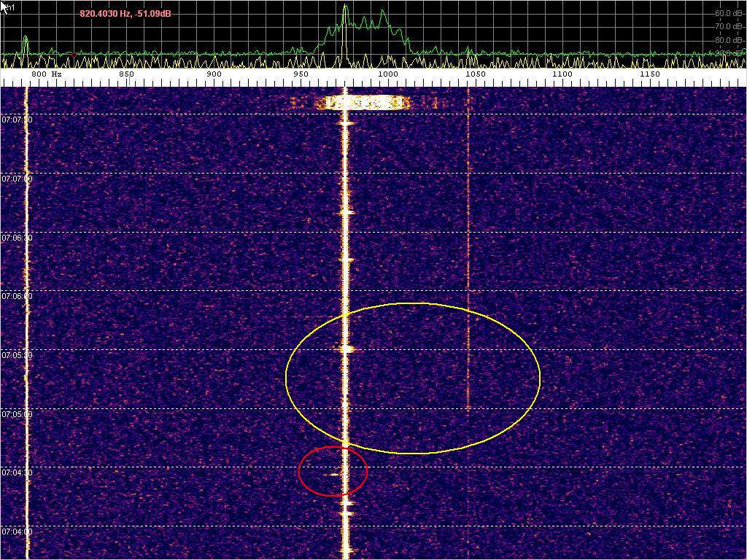The image size is (747, 560).
Task: Select the 07:04:30 time marker
Action: coord(17,472)
